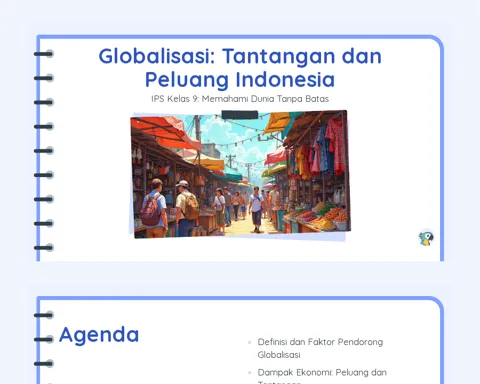Click bullet dot before "Dampak Ekonomi" item
This screenshot has width=480, height=384.
click(x=249, y=373)
